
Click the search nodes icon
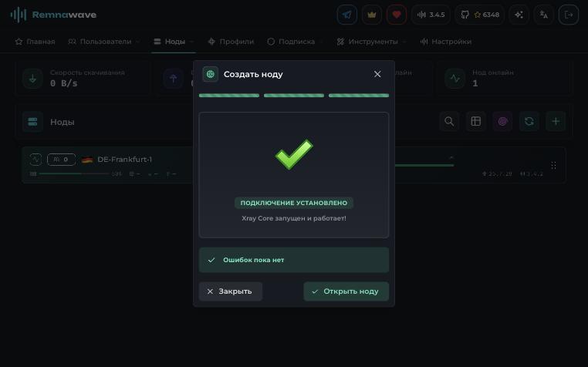click(x=449, y=122)
